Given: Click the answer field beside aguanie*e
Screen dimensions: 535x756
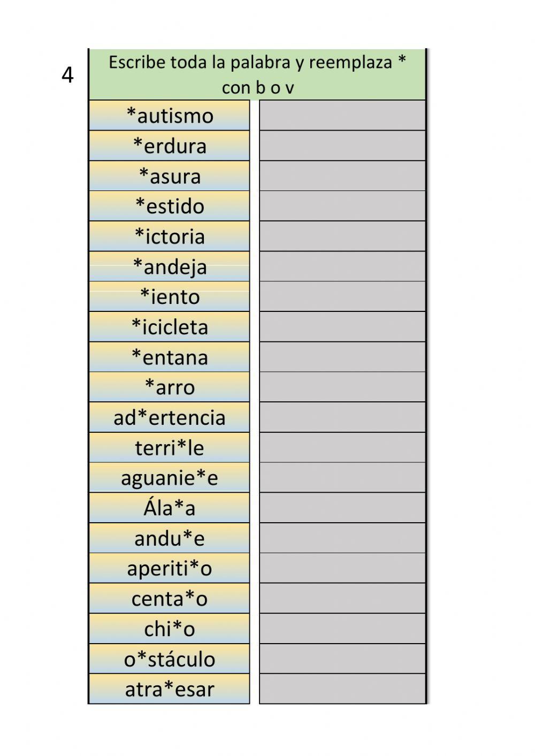Looking at the screenshot, I should [x=342, y=477].
